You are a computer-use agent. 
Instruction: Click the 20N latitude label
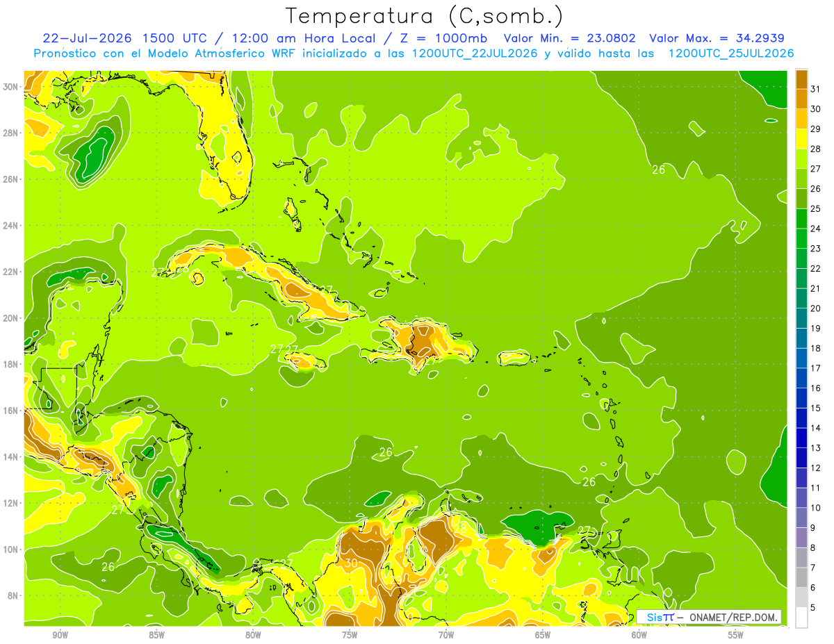pos(11,318)
